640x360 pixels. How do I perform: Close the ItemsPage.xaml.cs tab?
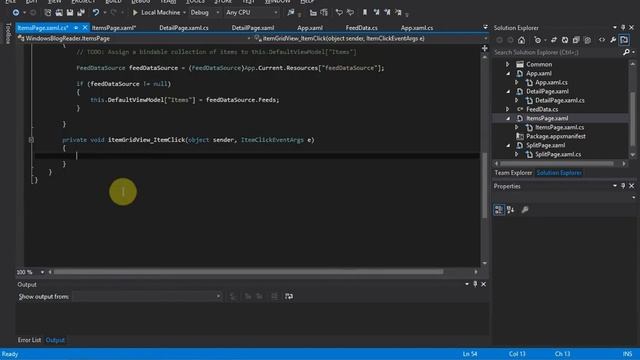pyautogui.click(x=85, y=28)
